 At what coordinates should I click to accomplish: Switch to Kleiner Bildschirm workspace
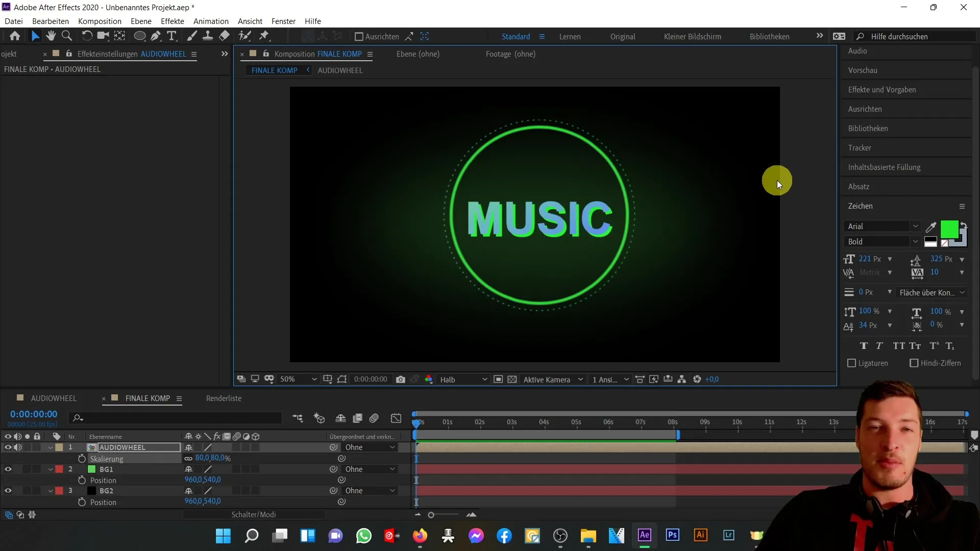pyautogui.click(x=693, y=37)
